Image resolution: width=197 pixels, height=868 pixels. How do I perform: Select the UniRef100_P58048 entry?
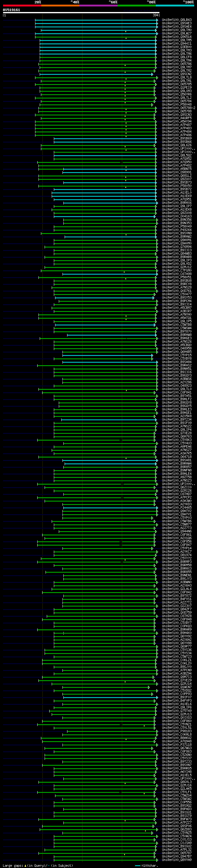pos(177,104)
